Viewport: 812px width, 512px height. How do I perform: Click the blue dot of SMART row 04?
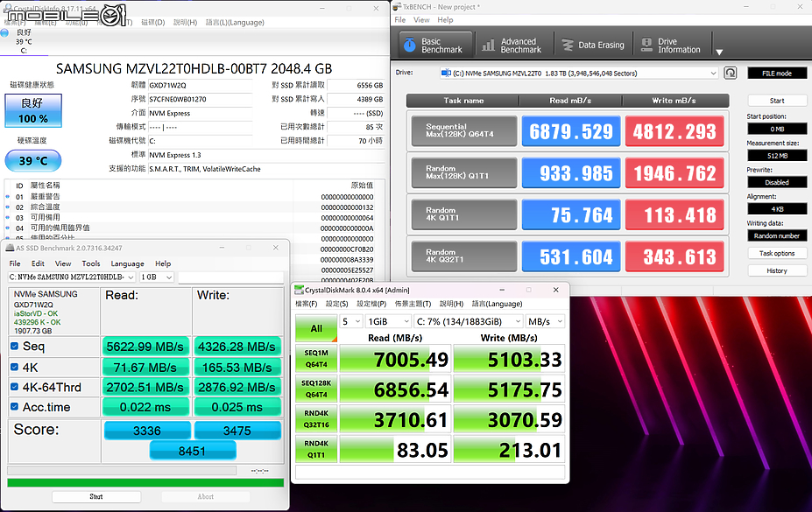point(7,228)
